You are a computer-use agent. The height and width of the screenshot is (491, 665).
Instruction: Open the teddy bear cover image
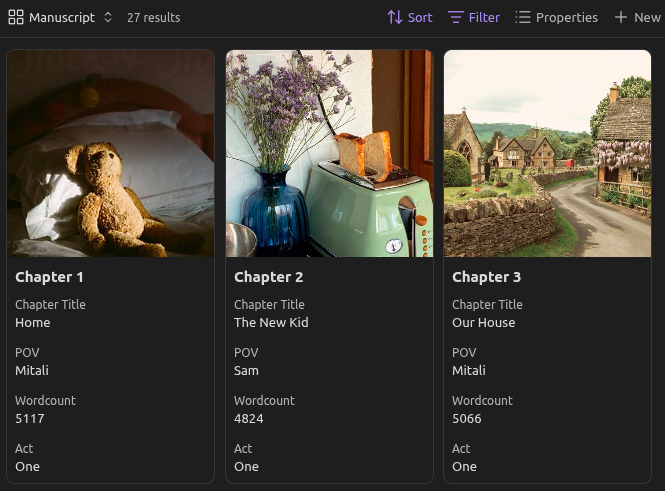pos(111,153)
